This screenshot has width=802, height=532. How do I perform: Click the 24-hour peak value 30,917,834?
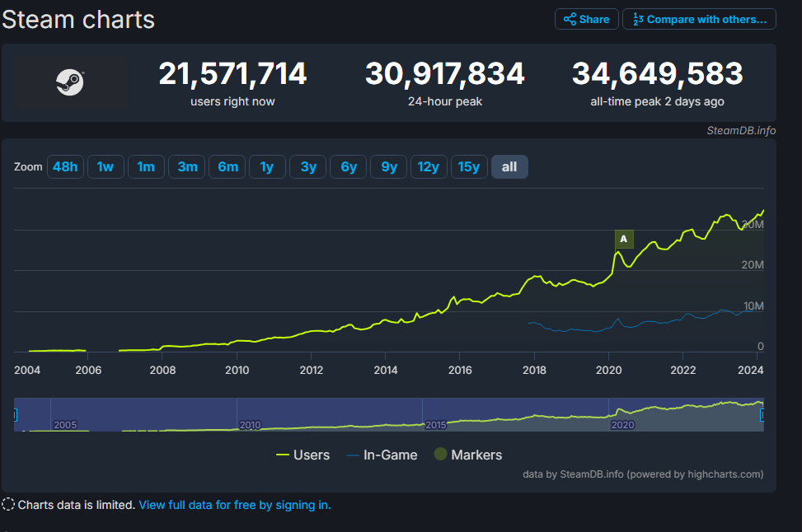(x=445, y=73)
